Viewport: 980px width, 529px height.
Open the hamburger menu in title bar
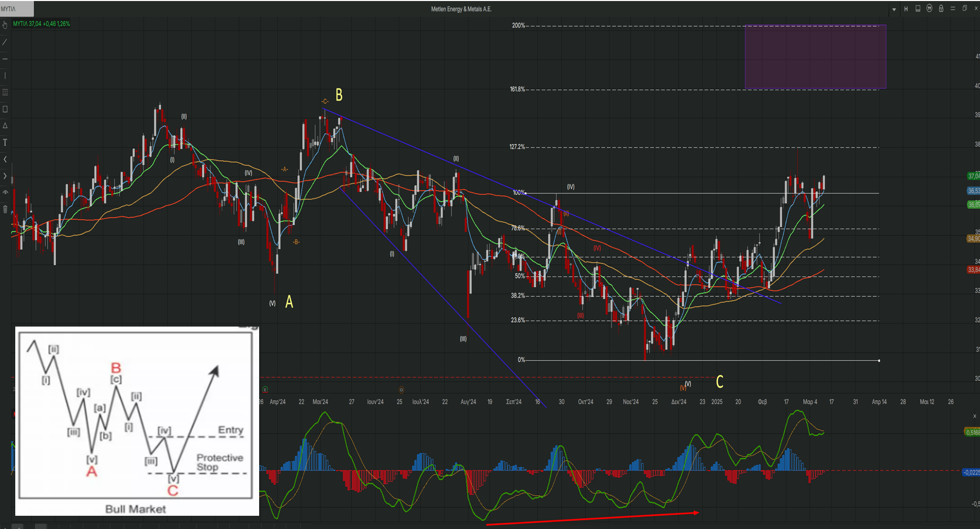pos(953,9)
